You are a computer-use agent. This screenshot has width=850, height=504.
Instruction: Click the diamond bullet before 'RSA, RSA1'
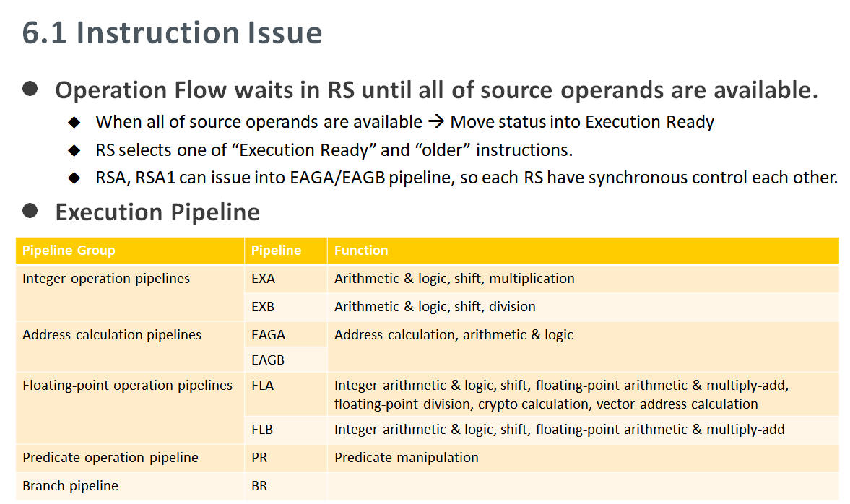coord(74,178)
